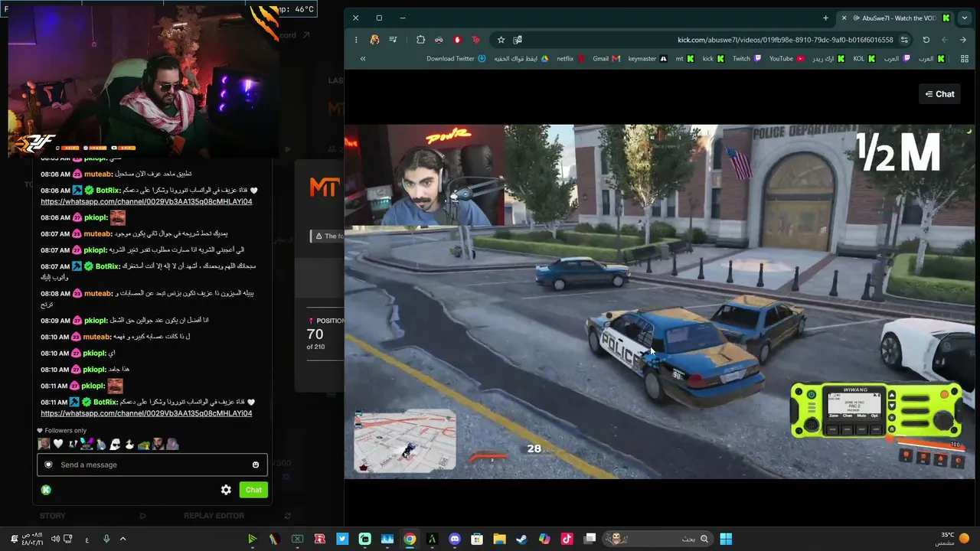Expand the tab search dropdown
980x551 pixels.
[x=965, y=18]
